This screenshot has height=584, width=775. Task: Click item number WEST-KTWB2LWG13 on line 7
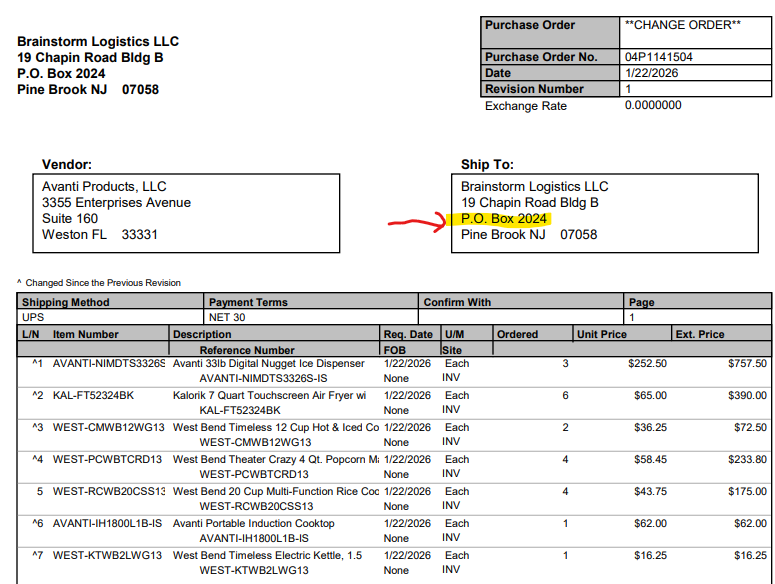107,556
